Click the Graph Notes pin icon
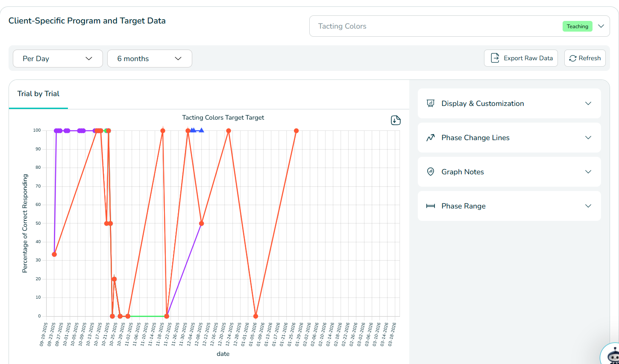Viewport: 619px width, 364px height. [431, 172]
